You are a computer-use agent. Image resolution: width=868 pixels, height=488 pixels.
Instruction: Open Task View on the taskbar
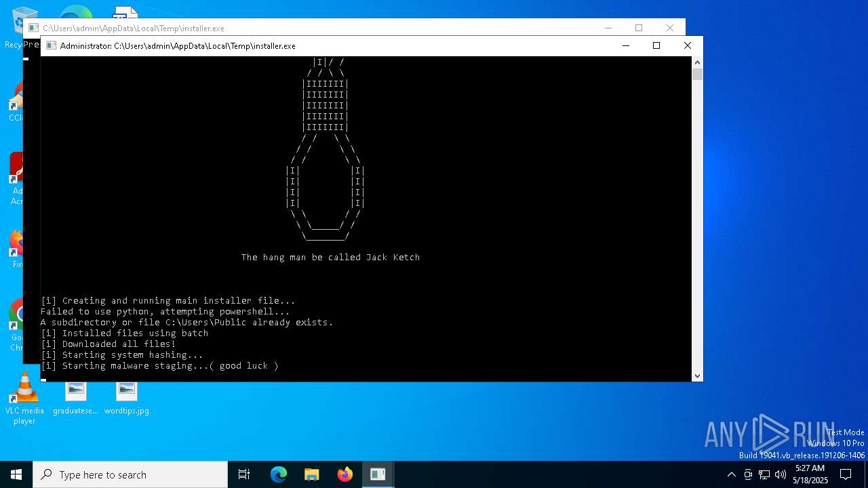coord(244,474)
